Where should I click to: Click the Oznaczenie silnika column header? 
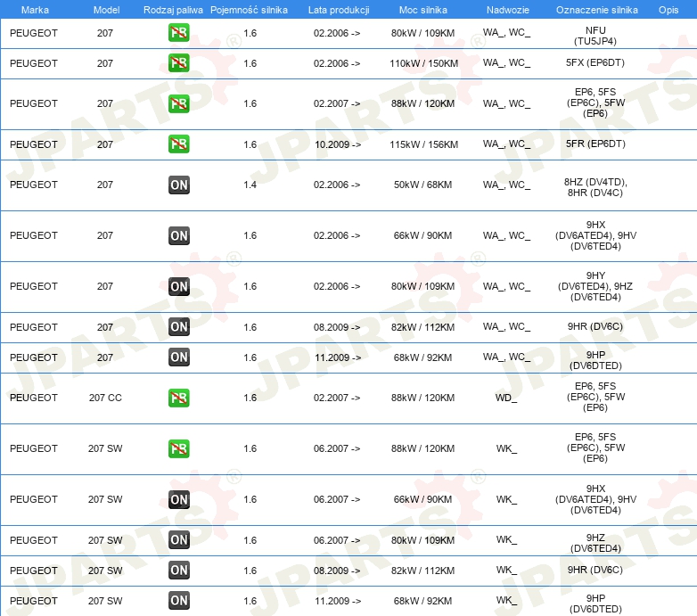coord(597,10)
